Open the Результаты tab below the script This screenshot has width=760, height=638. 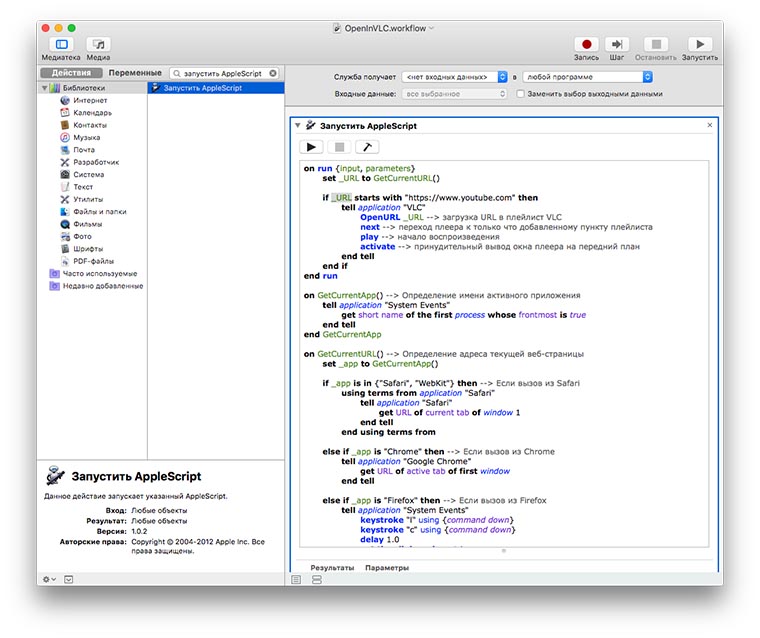click(332, 567)
